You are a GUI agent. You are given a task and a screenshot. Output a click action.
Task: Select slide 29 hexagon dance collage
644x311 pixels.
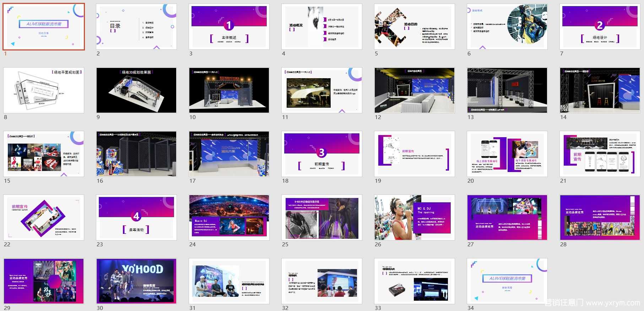44,281
